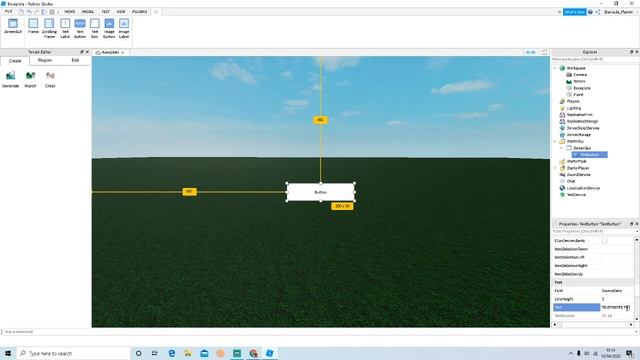Screen dimensions: 640x360
Task: Collapse the StarterGui tree node
Action: [x=555, y=141]
